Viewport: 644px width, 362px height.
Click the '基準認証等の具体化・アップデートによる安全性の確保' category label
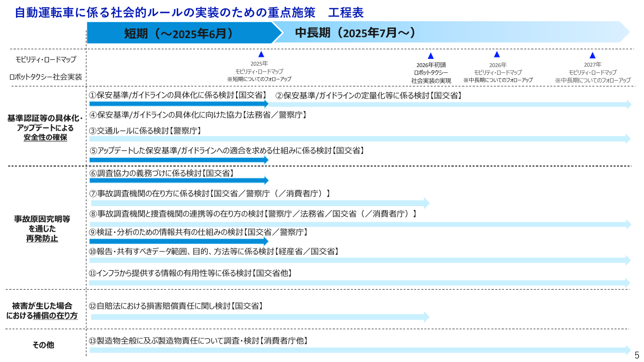[x=46, y=128]
